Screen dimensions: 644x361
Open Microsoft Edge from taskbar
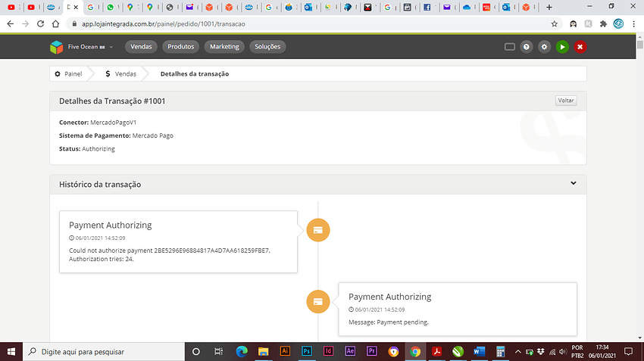point(242,352)
